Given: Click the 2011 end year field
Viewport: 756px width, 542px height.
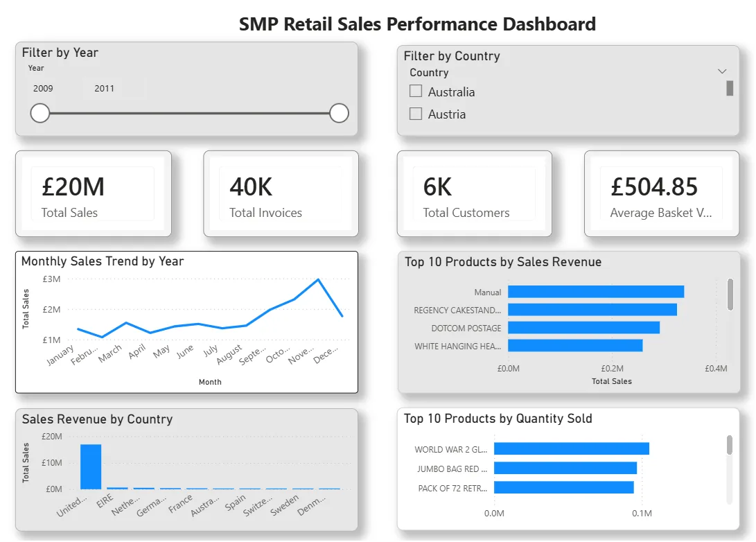Looking at the screenshot, I should coord(105,88).
